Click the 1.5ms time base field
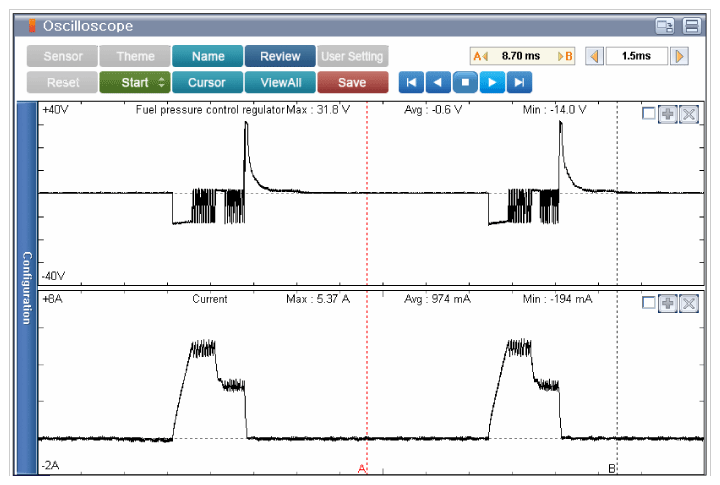This screenshot has width=720, height=485. pyautogui.click(x=636, y=56)
